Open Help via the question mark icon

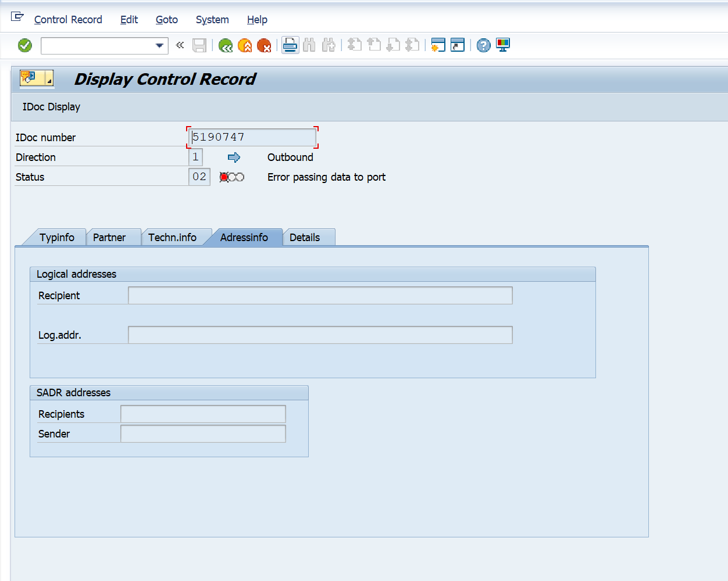(x=483, y=45)
